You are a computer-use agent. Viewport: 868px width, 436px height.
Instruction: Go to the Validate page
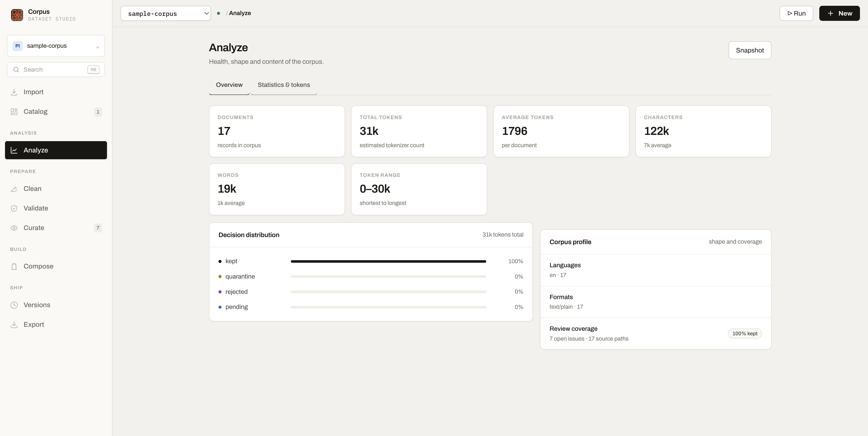(56, 208)
